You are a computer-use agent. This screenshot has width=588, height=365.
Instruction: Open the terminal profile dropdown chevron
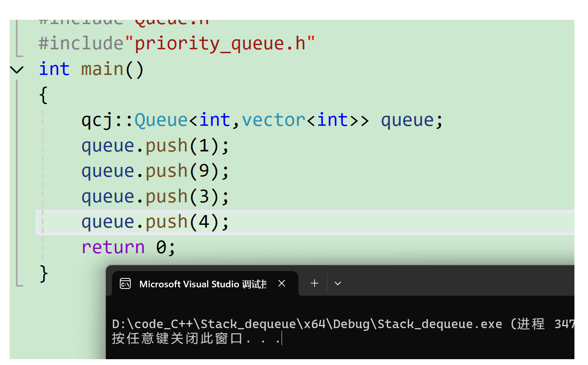click(x=338, y=283)
